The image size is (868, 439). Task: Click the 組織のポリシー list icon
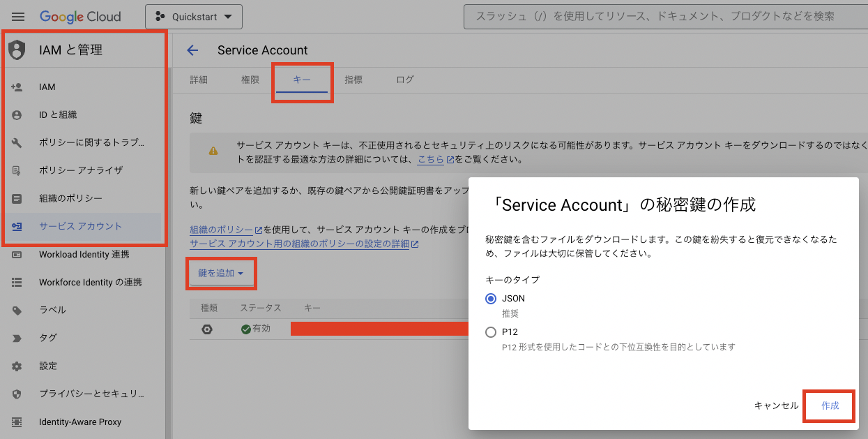click(17, 198)
